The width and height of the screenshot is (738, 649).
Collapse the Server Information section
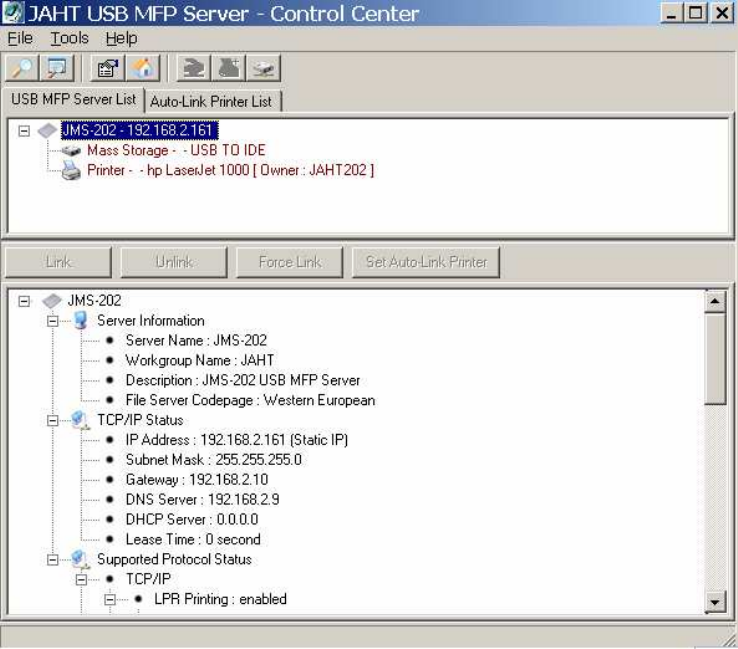click(53, 321)
